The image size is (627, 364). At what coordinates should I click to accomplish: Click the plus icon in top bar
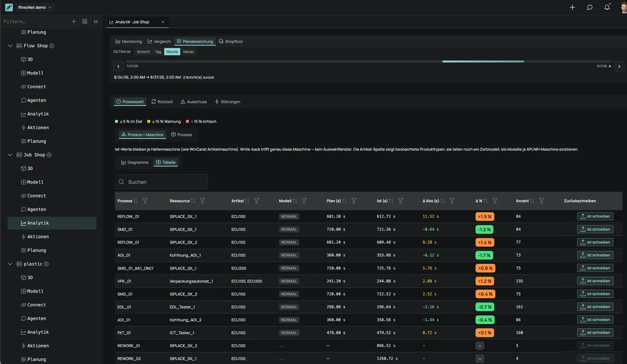click(x=572, y=7)
